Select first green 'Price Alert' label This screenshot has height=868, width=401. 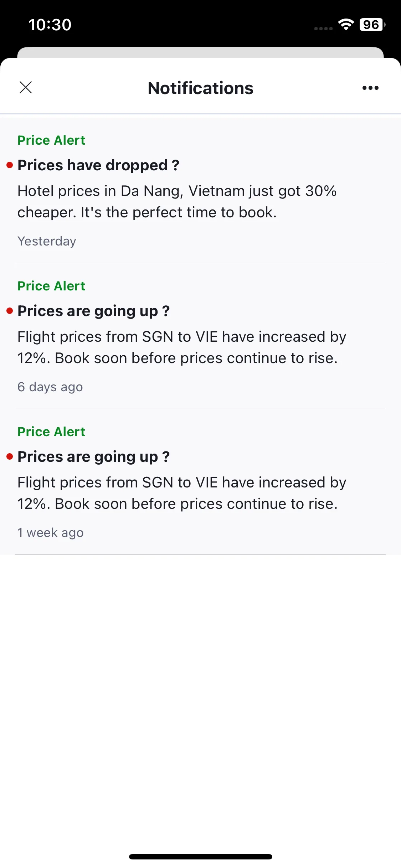coord(51,140)
